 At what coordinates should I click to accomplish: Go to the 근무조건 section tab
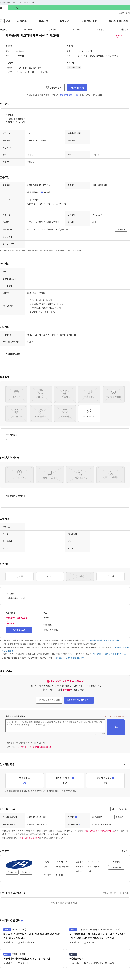tap(28, 29)
